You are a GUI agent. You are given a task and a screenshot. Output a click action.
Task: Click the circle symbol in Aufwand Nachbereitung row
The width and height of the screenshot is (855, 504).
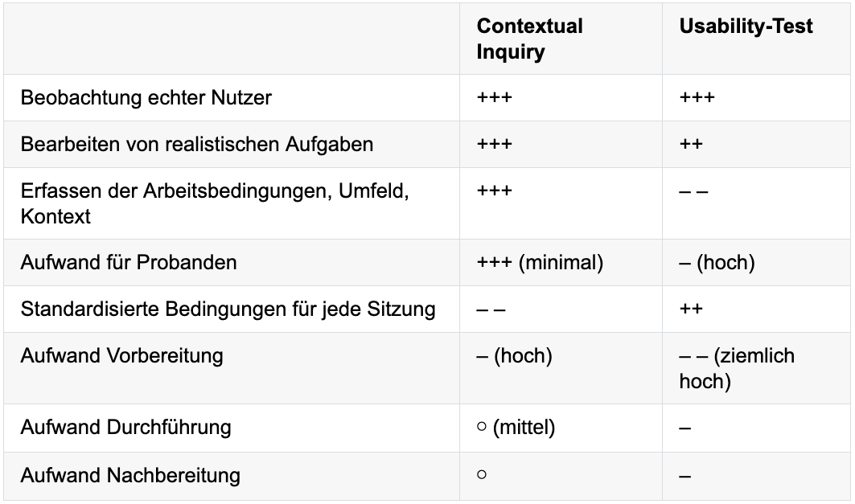point(482,474)
